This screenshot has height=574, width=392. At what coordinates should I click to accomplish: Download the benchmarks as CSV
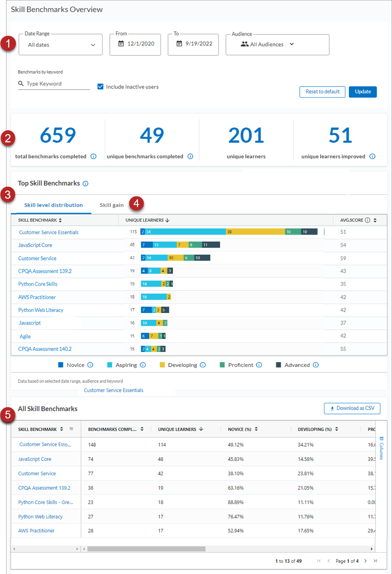(352, 408)
